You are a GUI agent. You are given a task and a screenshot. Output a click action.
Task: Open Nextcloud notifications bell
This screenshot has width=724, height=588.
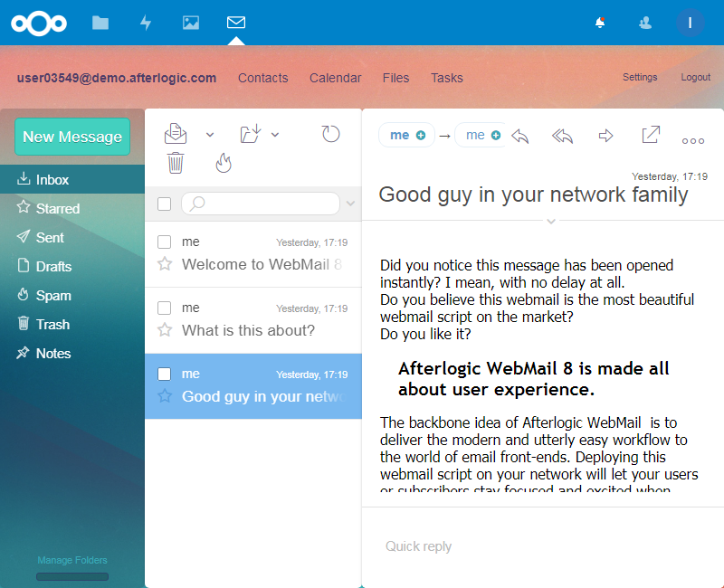pos(599,23)
